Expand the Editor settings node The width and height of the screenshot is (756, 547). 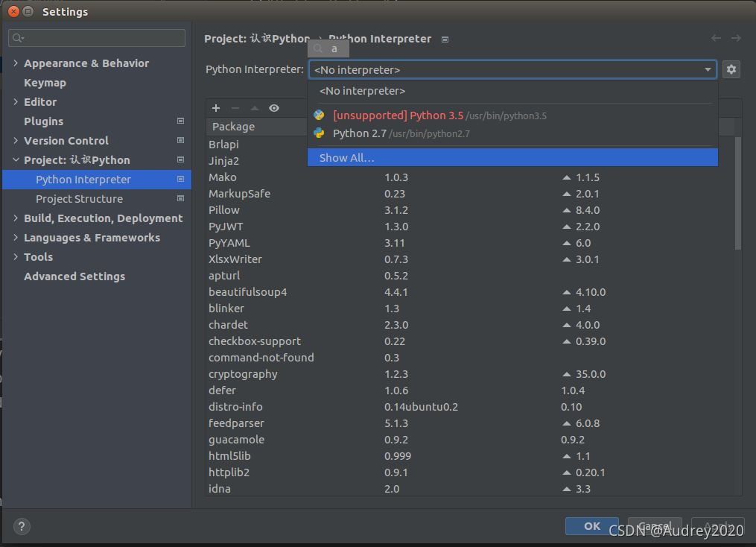[16, 102]
